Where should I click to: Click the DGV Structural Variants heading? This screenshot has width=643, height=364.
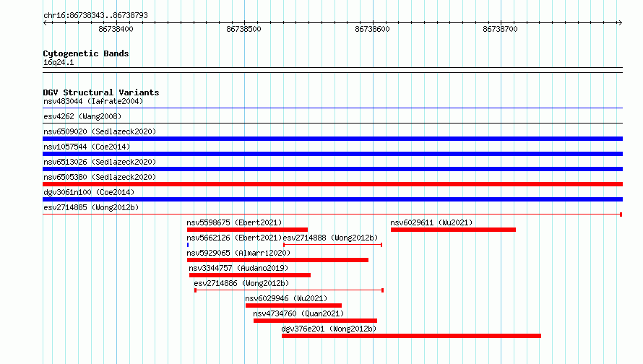101,92
